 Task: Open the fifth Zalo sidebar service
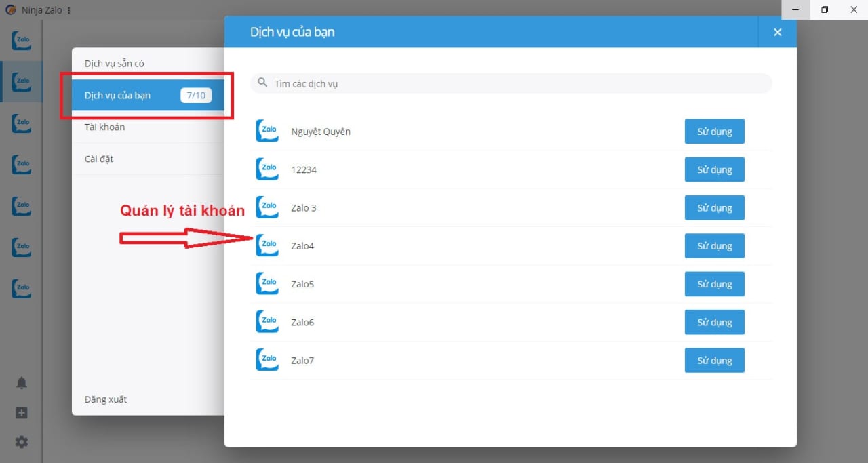click(x=22, y=206)
